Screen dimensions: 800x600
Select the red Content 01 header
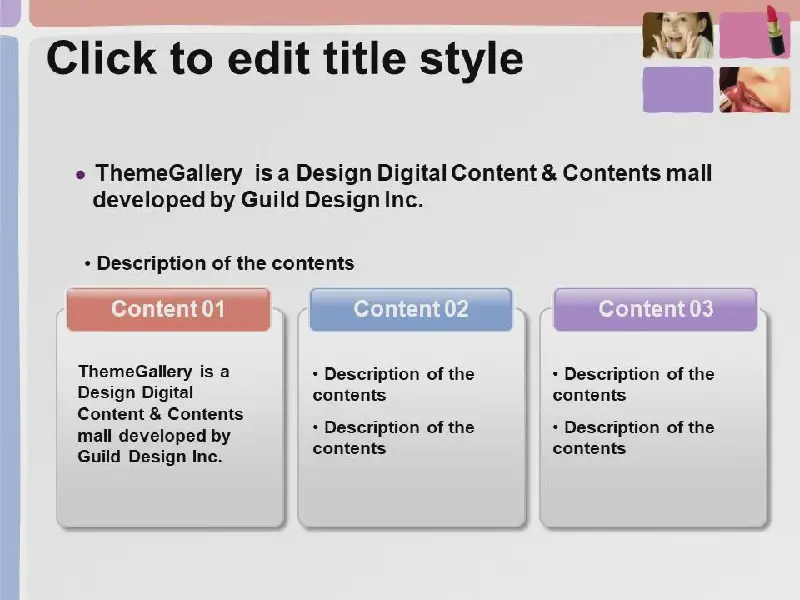point(168,309)
